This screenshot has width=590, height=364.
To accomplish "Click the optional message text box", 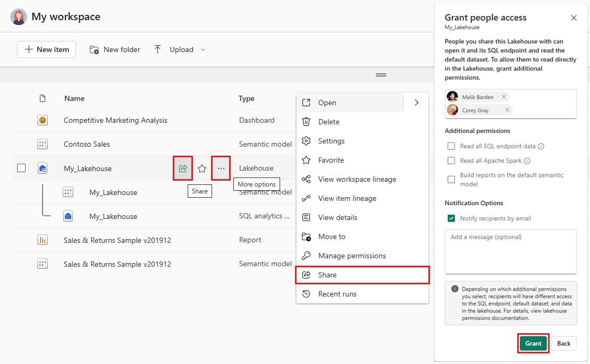I will tap(510, 251).
